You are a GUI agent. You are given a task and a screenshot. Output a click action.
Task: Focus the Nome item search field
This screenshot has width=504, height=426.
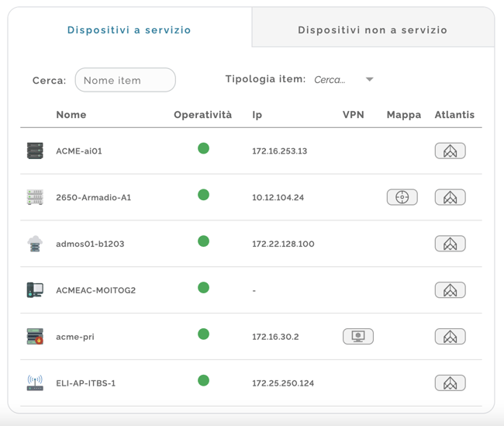click(126, 80)
